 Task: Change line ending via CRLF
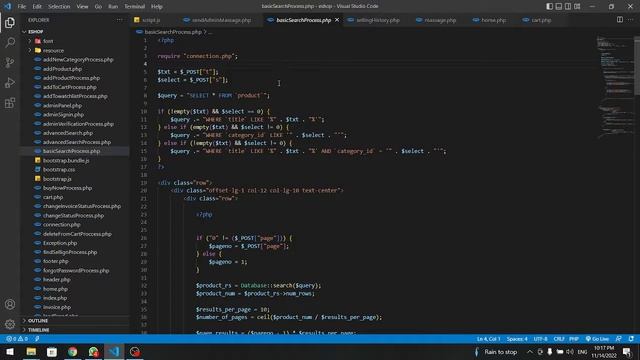(559, 339)
